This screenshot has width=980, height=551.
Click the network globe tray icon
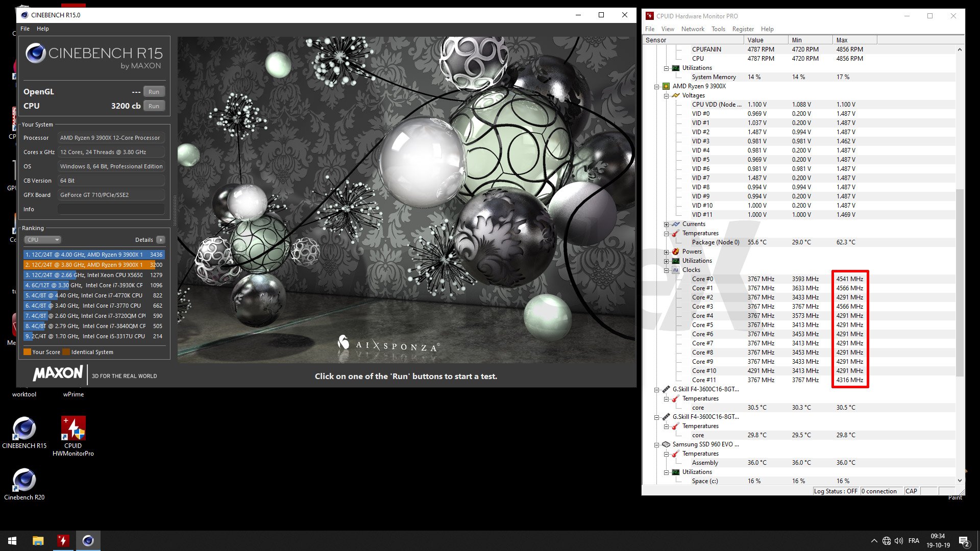pos(887,541)
